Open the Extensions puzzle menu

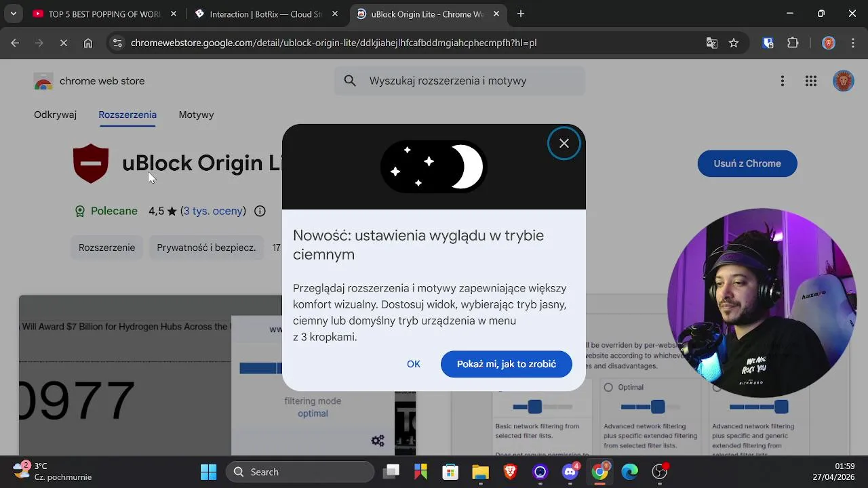[x=793, y=43]
